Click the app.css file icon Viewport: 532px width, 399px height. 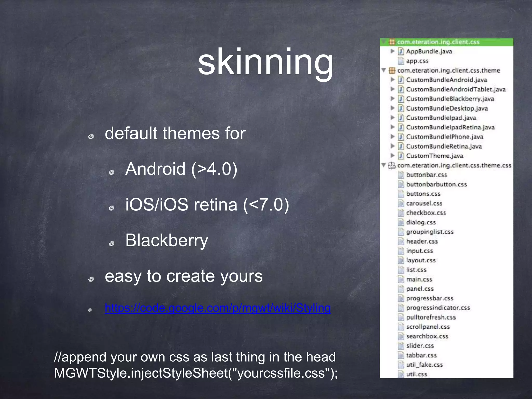point(401,61)
